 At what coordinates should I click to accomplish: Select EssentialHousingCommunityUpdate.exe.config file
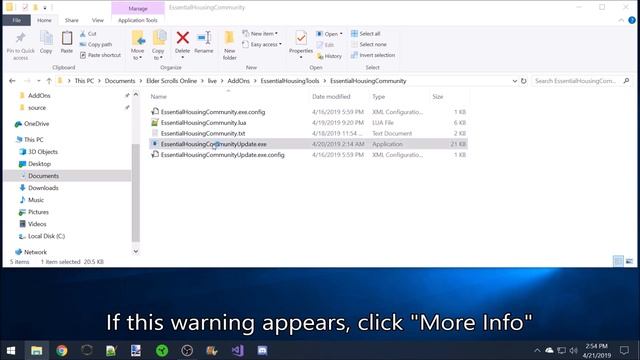click(222, 155)
